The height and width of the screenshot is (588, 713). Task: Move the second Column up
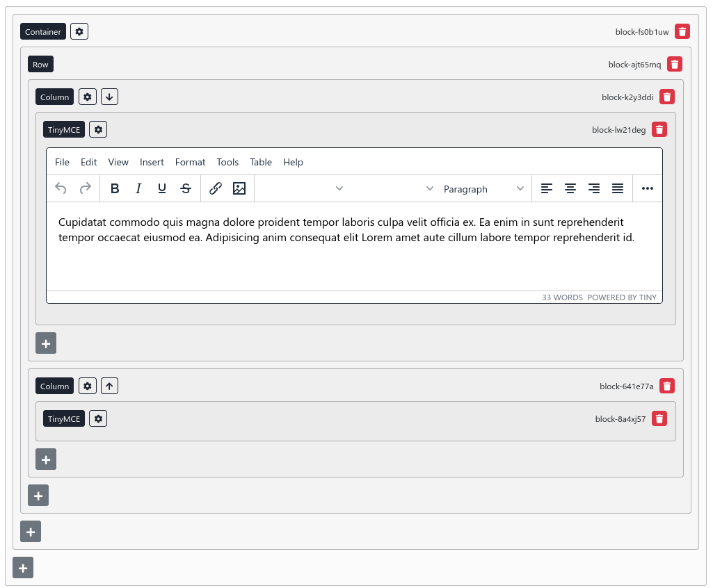pyautogui.click(x=109, y=386)
